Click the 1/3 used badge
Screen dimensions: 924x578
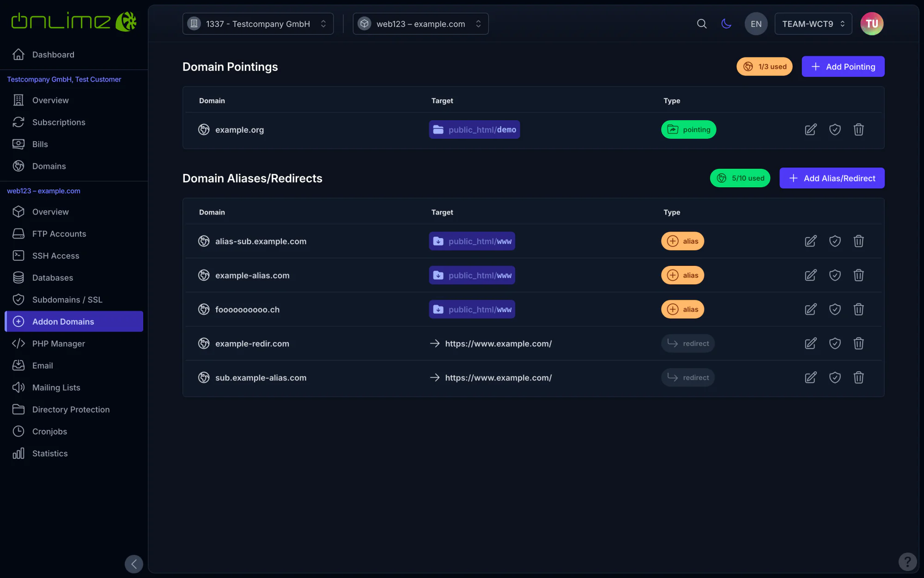pyautogui.click(x=764, y=67)
